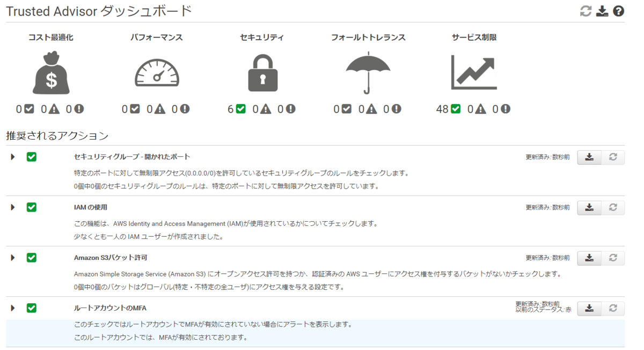Open the セキュリティ lock icon
The image size is (644, 350).
pos(262,71)
